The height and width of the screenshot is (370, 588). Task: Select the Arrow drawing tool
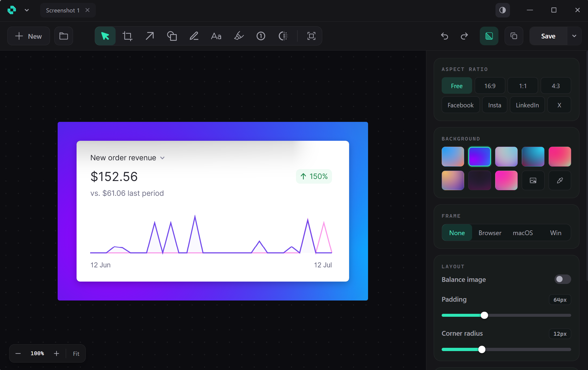[150, 36]
